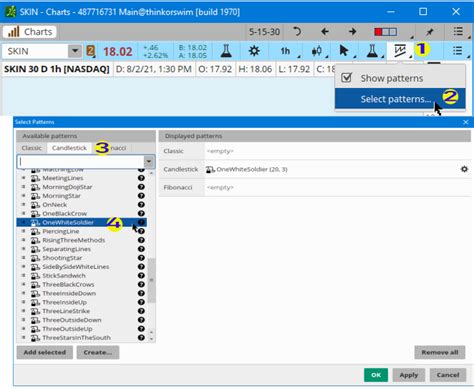Open help icon for StickSandwich
Screen dimensions: 474x389
coord(141,275)
